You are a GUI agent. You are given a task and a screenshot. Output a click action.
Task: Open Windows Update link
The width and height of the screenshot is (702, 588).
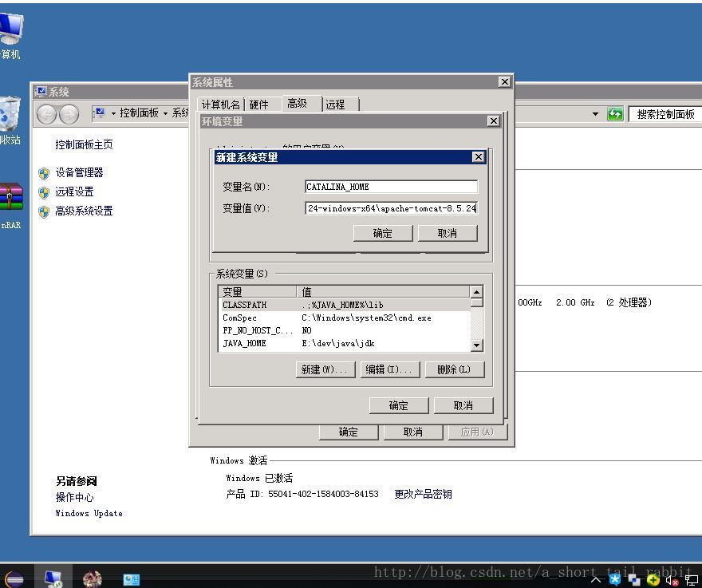point(89,513)
